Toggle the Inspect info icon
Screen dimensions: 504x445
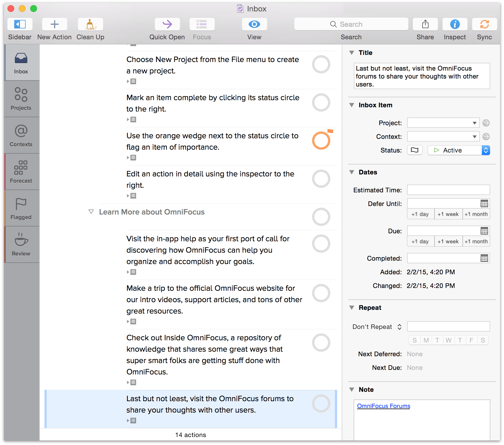(455, 24)
